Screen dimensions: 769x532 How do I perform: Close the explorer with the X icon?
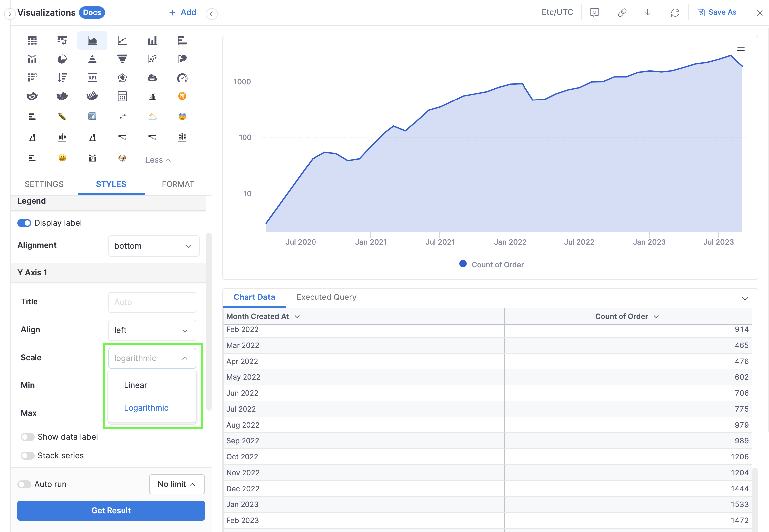coord(759,13)
